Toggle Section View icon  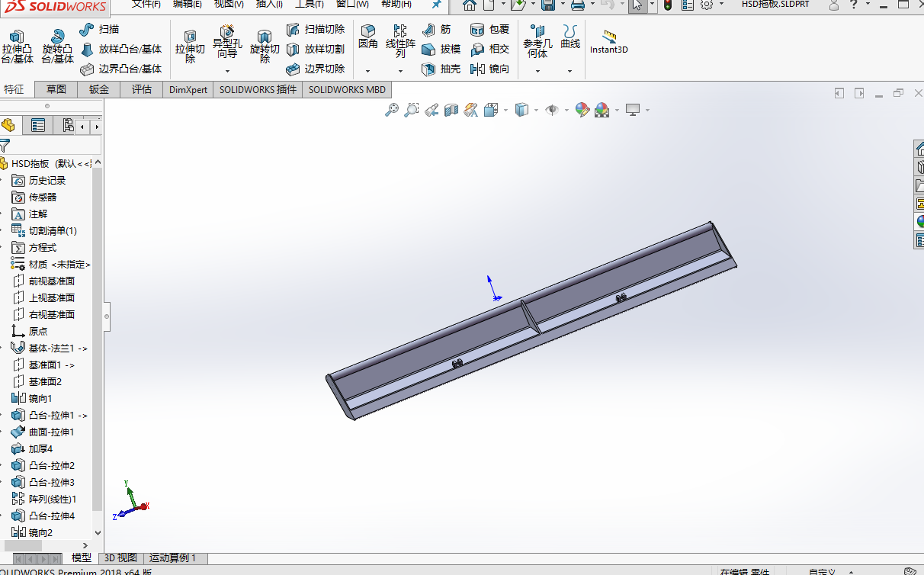[451, 110]
